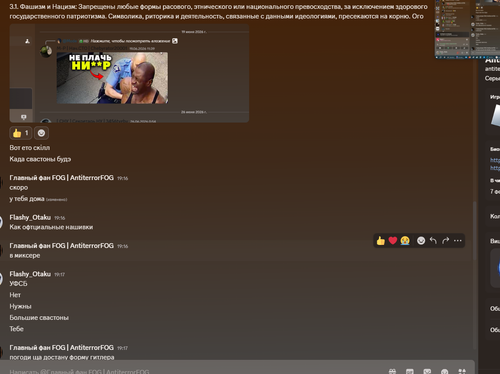Open Flashy_Otaku profile from the 19:17 message
This screenshot has width=500, height=374.
tap(30, 274)
